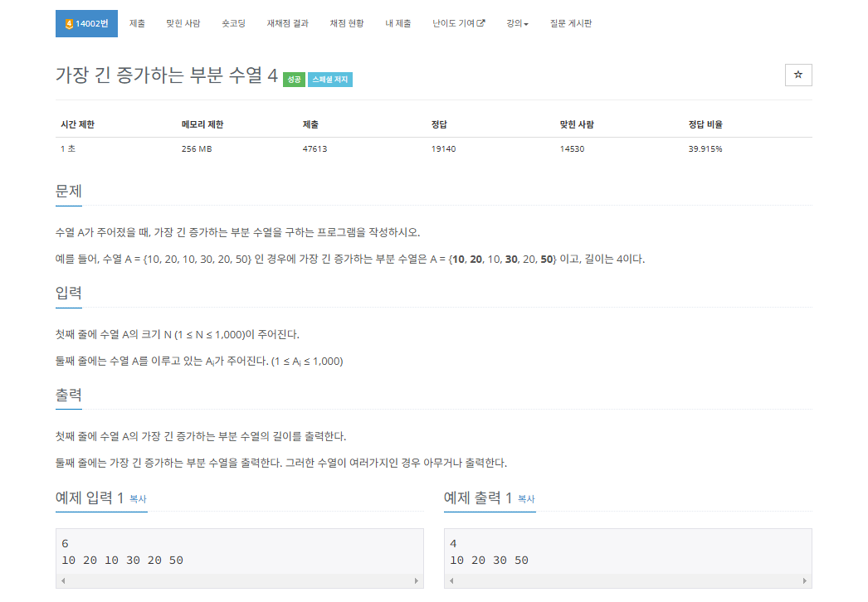Click the 정답 비율 column header
Image resolution: width=868 pixels, height=602 pixels.
click(705, 124)
